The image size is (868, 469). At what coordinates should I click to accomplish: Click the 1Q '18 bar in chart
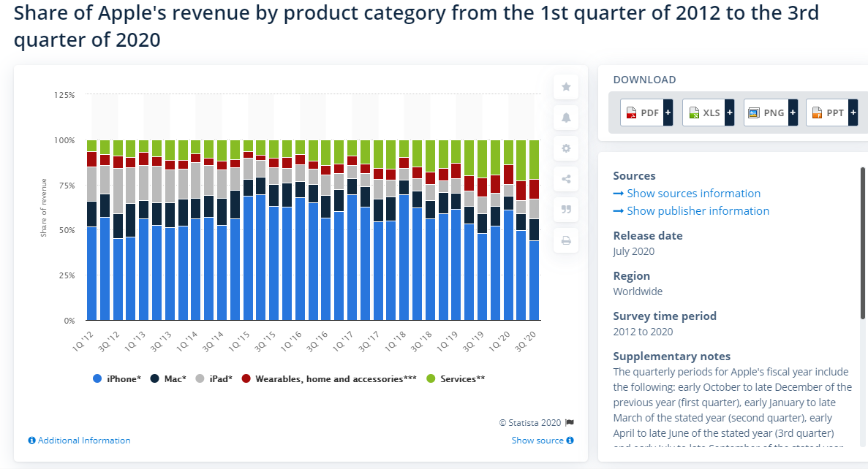[404, 230]
